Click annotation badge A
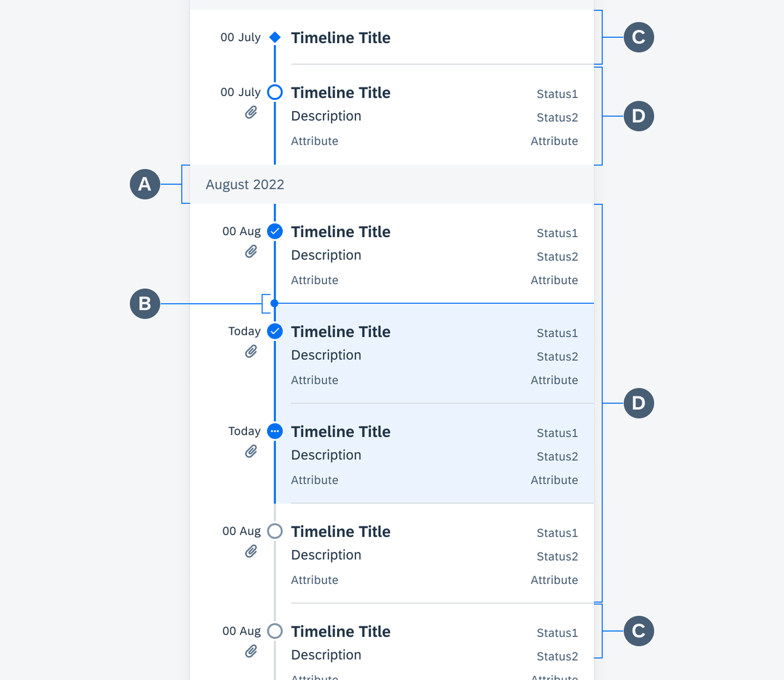784x680 pixels. coord(145,184)
